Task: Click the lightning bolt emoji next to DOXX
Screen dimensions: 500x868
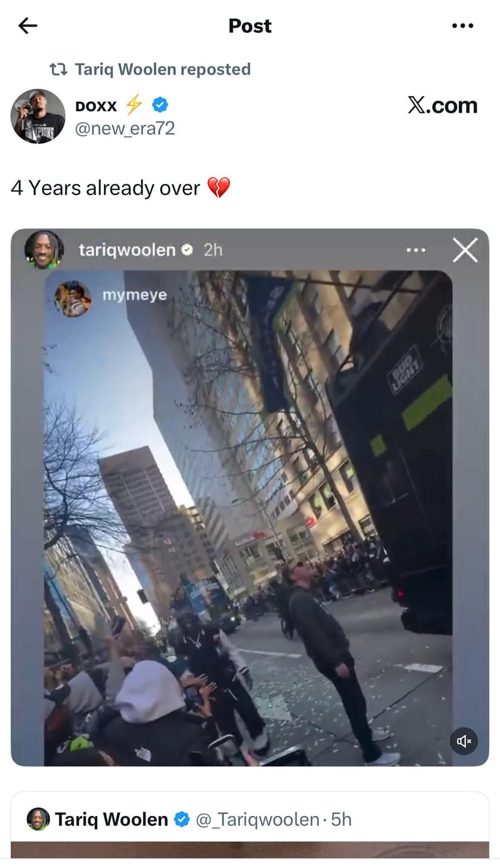Action: click(133, 106)
